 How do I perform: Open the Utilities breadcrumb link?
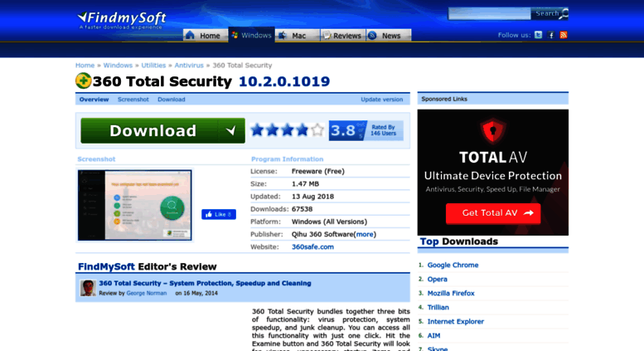tap(153, 66)
